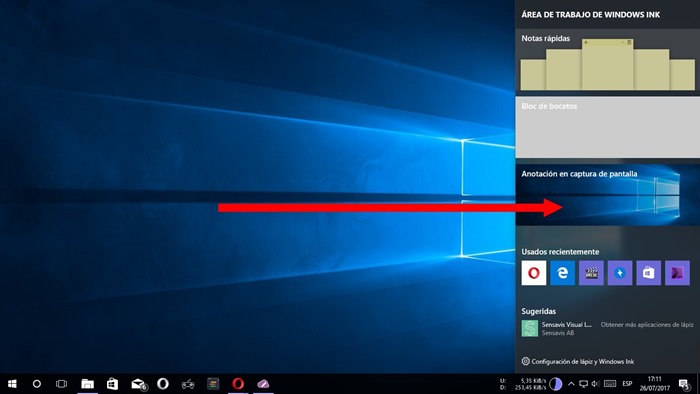Click the white ring icon on the taskbar

(x=163, y=384)
